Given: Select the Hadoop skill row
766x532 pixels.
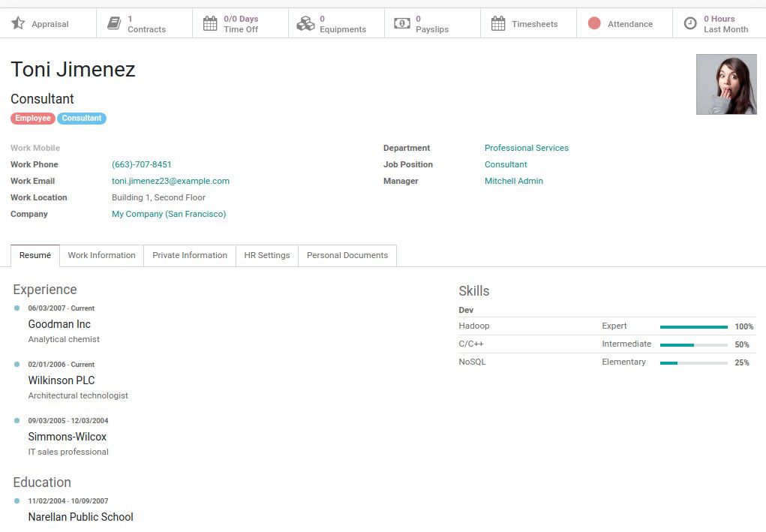Looking at the screenshot, I should (x=607, y=326).
